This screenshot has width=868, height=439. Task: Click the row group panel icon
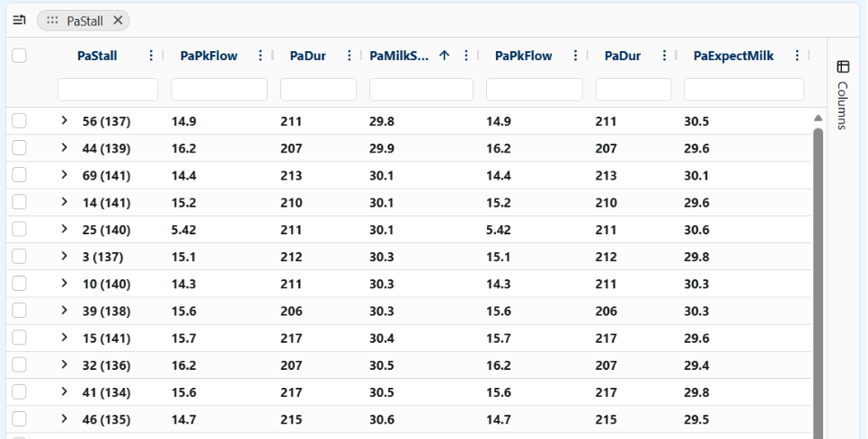point(19,20)
